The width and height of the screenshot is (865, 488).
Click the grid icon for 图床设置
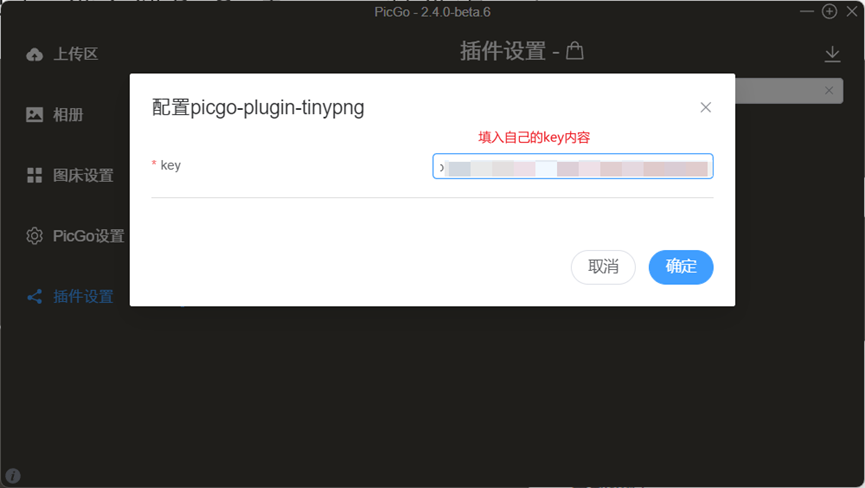34,175
